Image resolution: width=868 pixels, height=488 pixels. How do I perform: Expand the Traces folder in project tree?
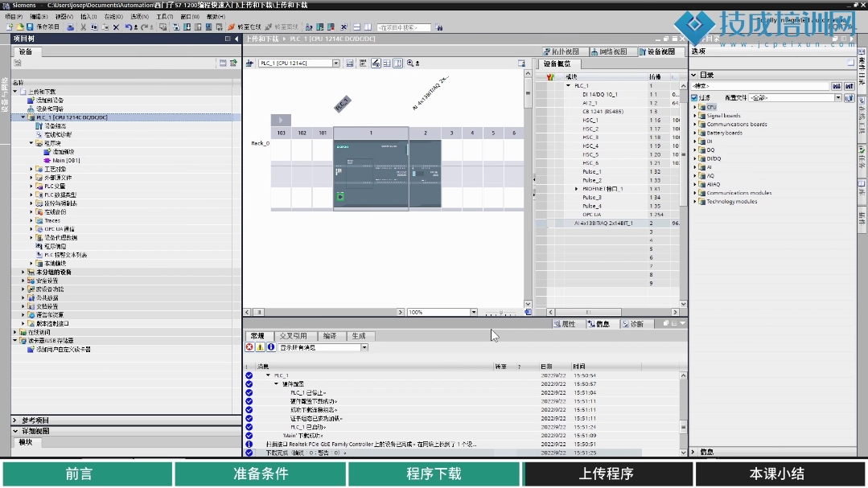[31, 220]
